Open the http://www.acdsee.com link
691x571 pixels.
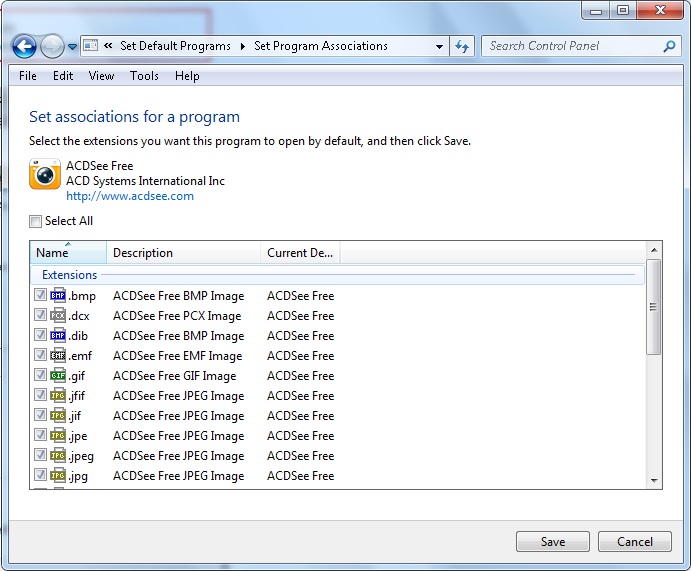point(130,196)
